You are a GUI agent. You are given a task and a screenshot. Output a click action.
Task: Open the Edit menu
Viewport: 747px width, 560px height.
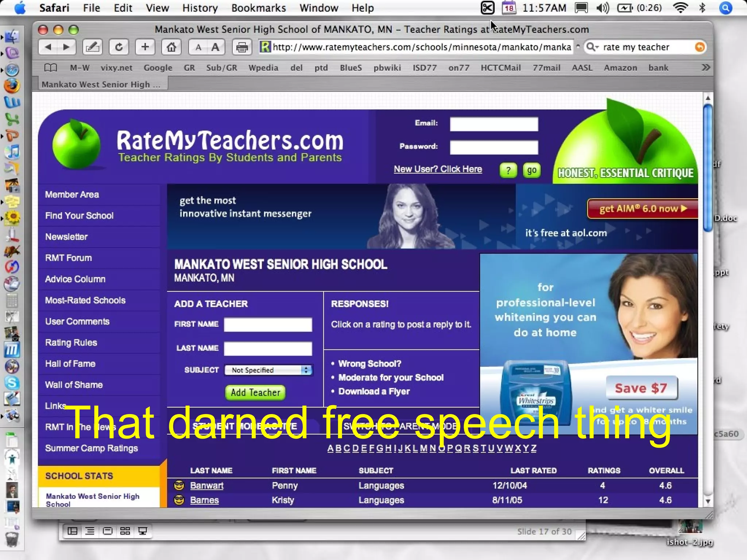click(123, 8)
